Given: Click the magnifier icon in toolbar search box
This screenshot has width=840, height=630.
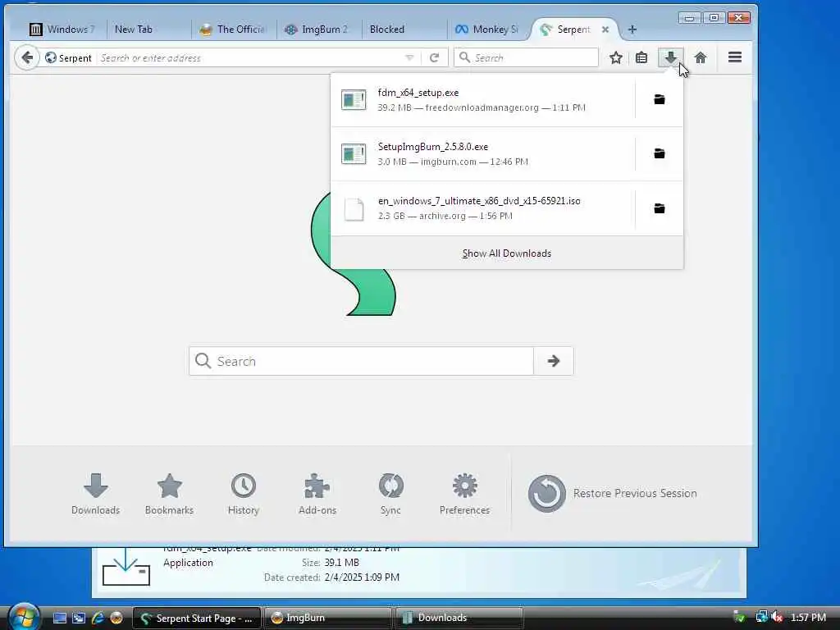Looking at the screenshot, I should (464, 57).
